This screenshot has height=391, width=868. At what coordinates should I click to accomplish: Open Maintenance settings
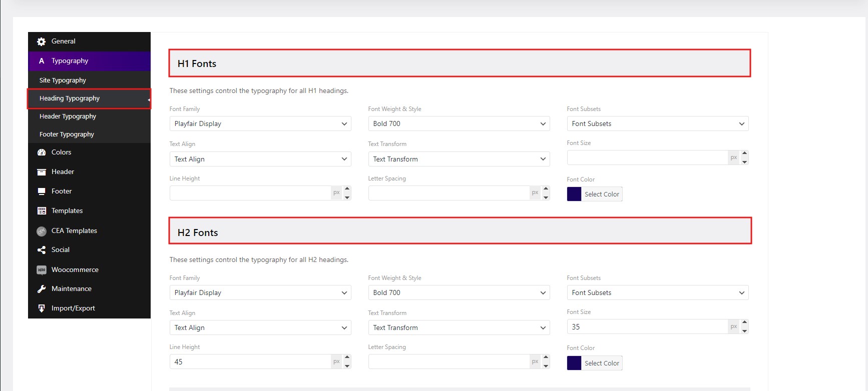89,289
